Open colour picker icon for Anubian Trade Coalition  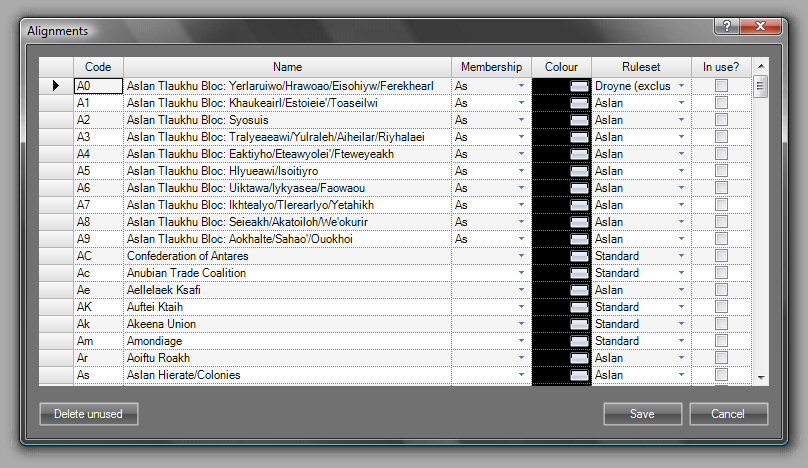tap(579, 273)
